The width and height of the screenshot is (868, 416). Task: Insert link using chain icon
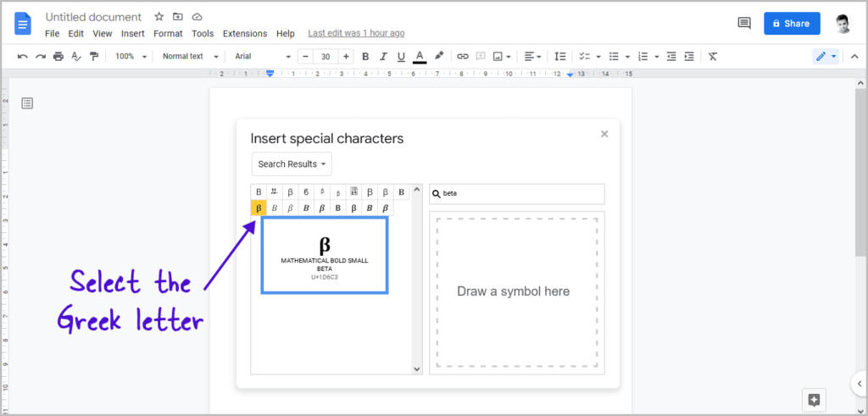tap(463, 57)
